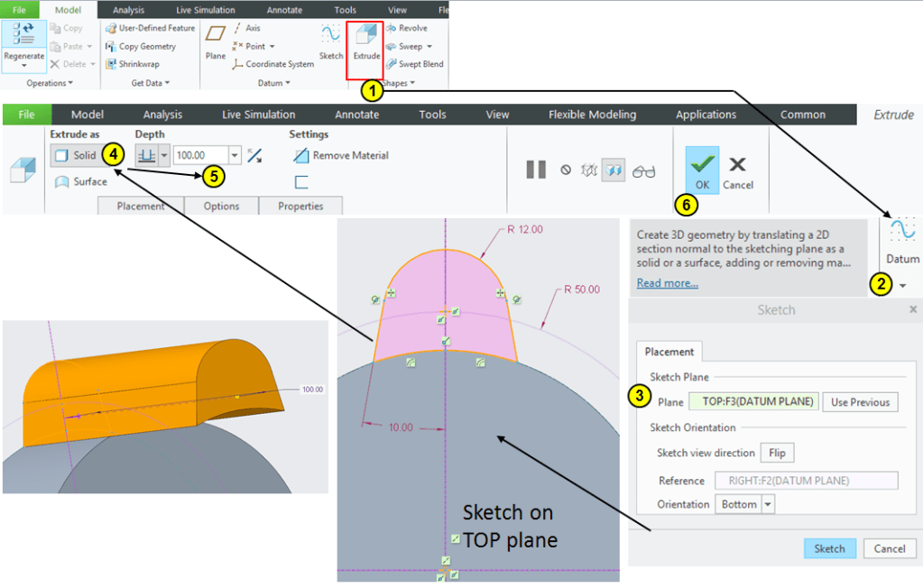Pause the extrude feature tool
Image resolution: width=923 pixels, height=588 pixels.
coord(536,170)
